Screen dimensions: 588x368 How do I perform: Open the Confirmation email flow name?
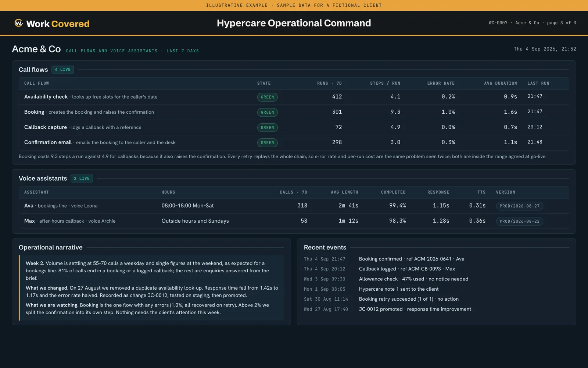(x=48, y=142)
